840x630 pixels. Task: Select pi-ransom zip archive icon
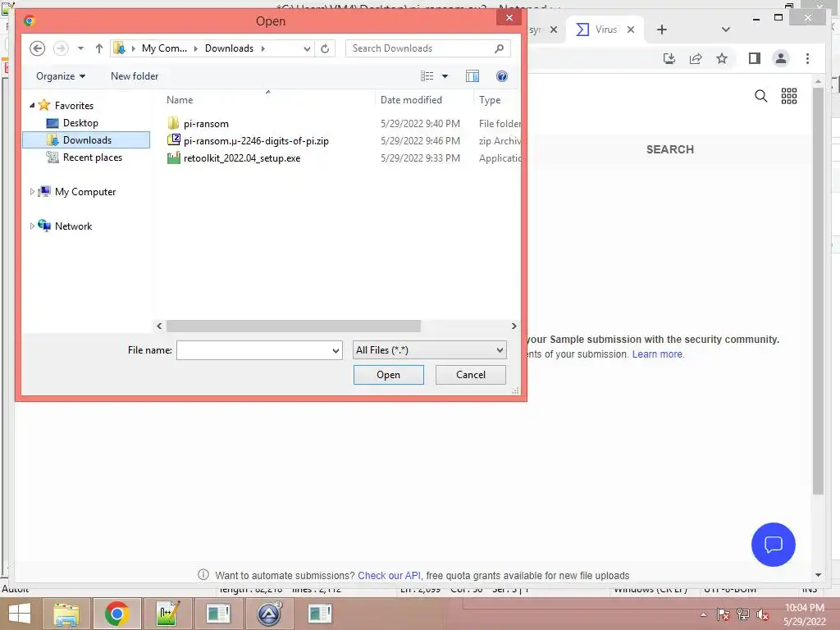pos(173,140)
